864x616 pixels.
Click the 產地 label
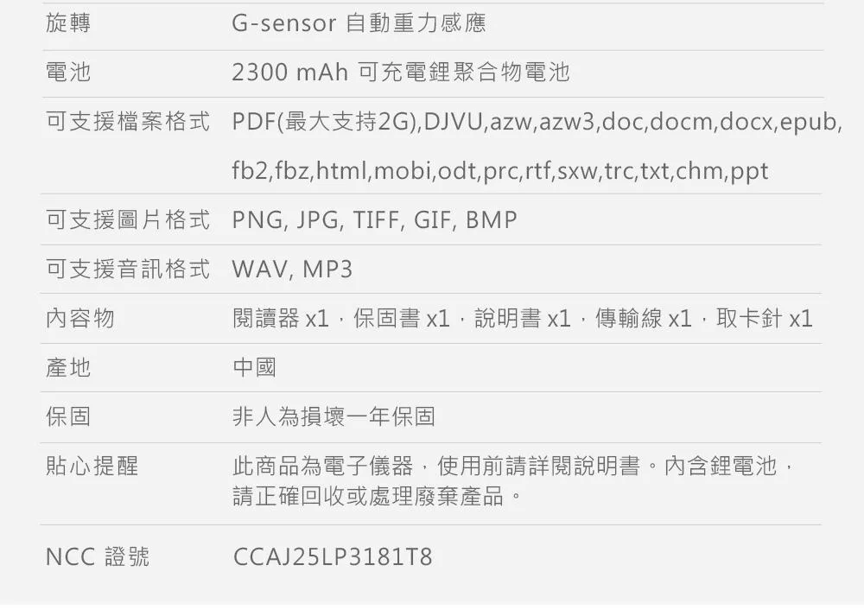(x=68, y=367)
